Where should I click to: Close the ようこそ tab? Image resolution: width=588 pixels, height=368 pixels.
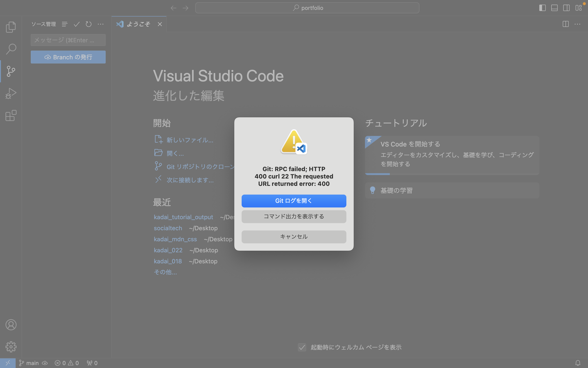click(x=160, y=24)
